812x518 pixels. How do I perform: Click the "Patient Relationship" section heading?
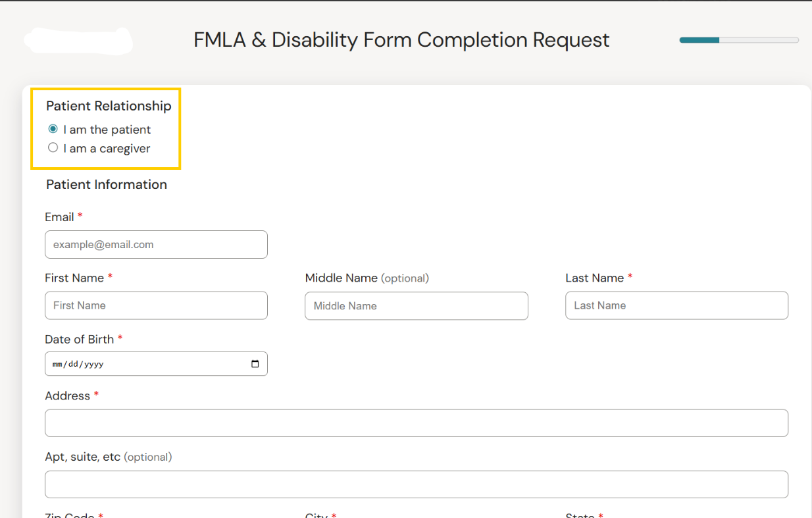click(x=109, y=106)
